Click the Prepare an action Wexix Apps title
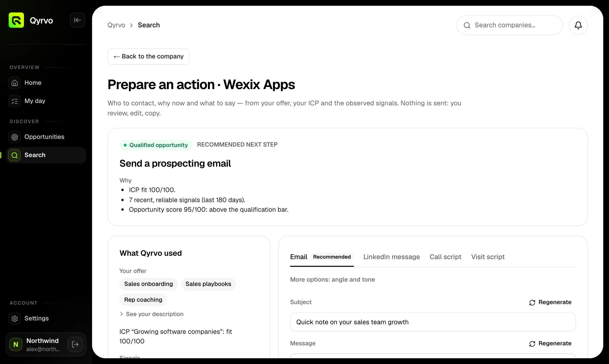609x364 pixels. point(201,84)
